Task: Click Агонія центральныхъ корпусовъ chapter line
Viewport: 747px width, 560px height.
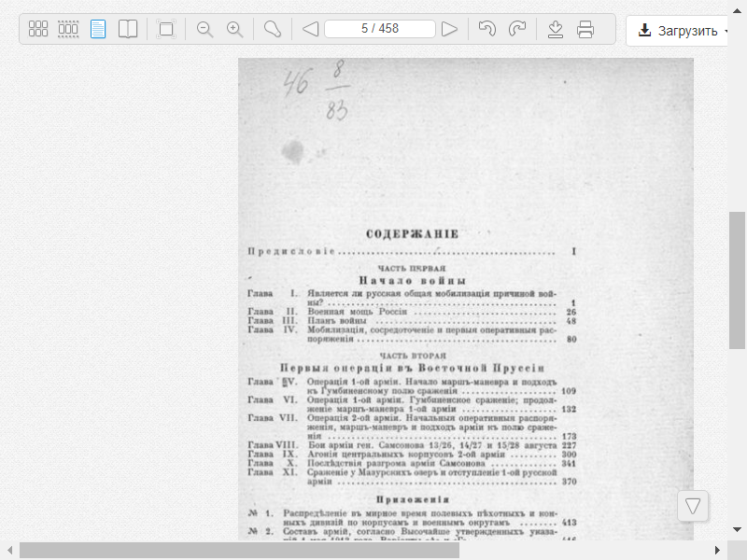Action: coord(412,455)
